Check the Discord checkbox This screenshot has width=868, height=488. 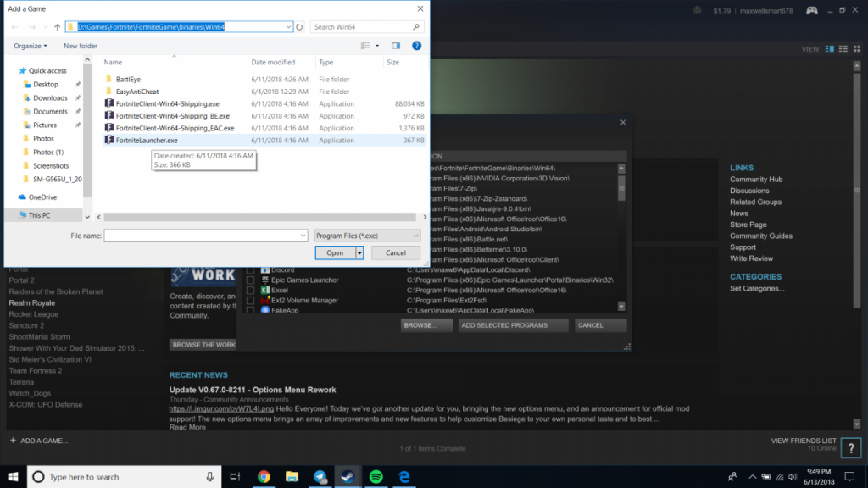point(250,270)
